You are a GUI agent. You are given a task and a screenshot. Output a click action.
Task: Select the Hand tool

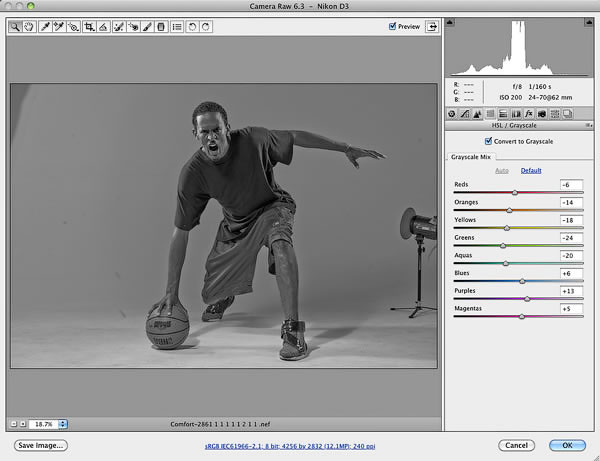click(29, 27)
